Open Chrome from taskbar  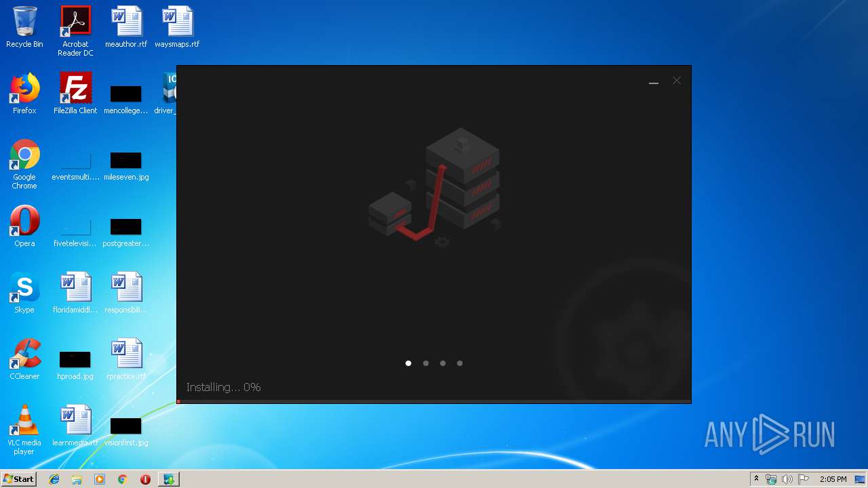123,479
